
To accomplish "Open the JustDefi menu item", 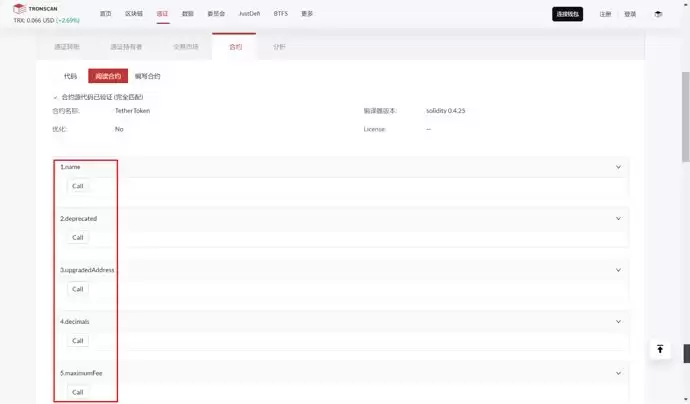I will [x=249, y=14].
